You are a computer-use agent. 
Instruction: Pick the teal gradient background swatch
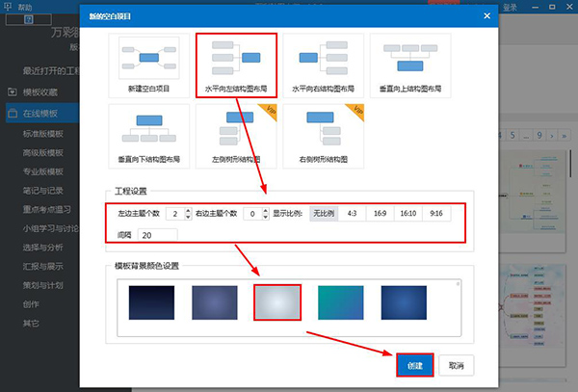pyautogui.click(x=341, y=302)
